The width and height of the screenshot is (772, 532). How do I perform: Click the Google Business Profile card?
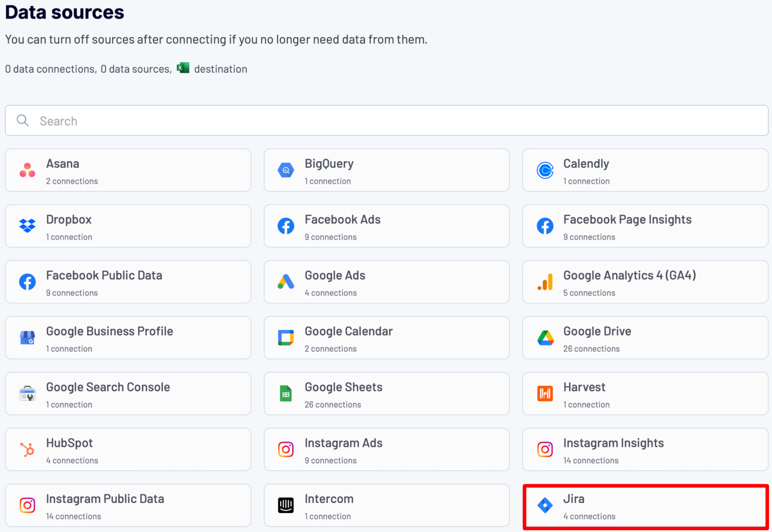point(128,338)
